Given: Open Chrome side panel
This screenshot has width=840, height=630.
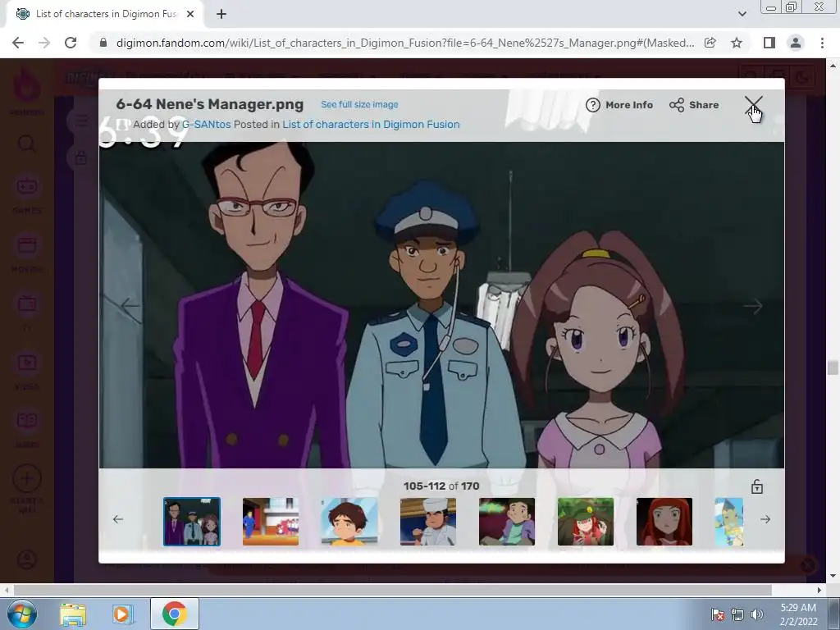Looking at the screenshot, I should [769, 43].
